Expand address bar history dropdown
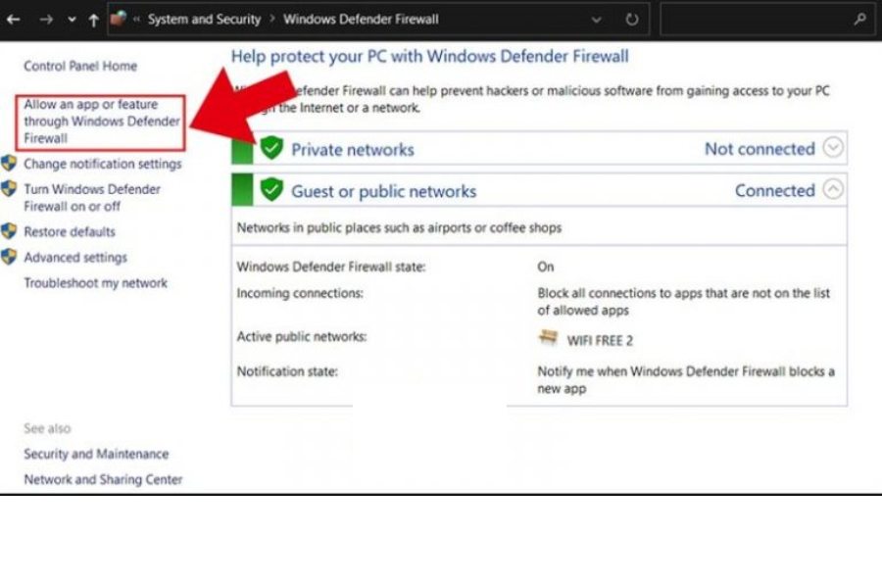882x588 pixels. (x=596, y=21)
